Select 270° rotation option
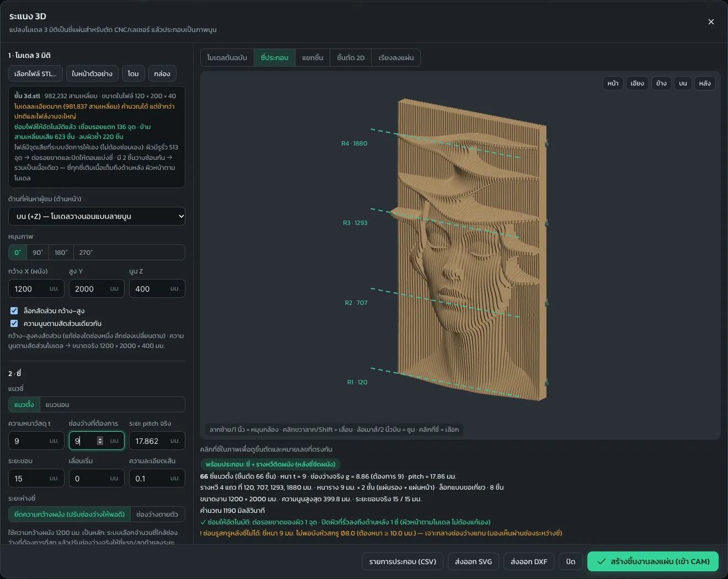 click(x=86, y=253)
